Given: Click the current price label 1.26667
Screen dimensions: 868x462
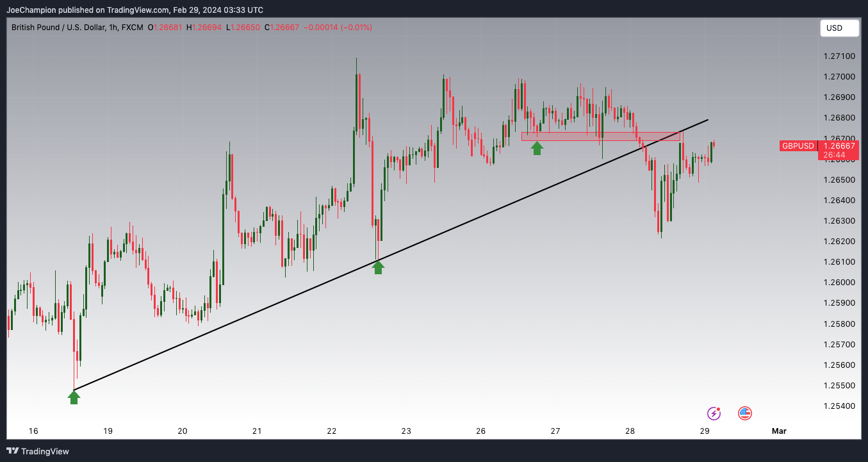Looking at the screenshot, I should pos(839,146).
